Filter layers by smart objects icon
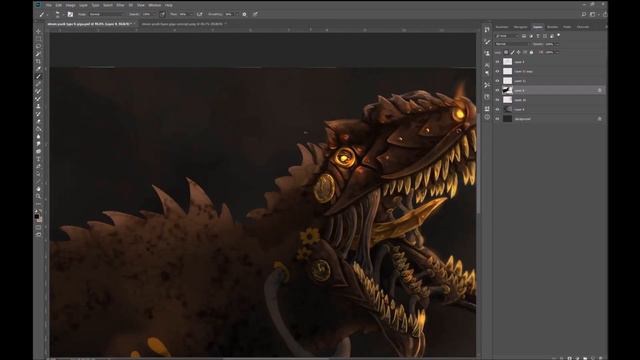640x360 pixels. click(551, 36)
